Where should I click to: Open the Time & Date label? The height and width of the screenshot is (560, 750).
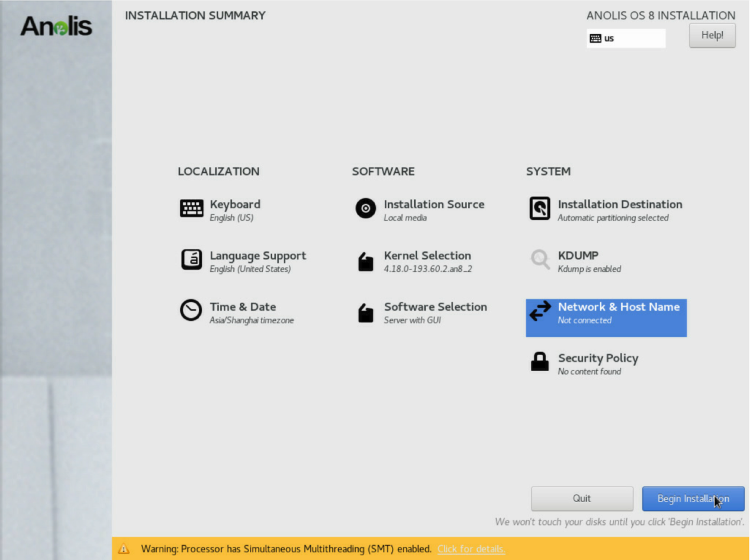[243, 307]
